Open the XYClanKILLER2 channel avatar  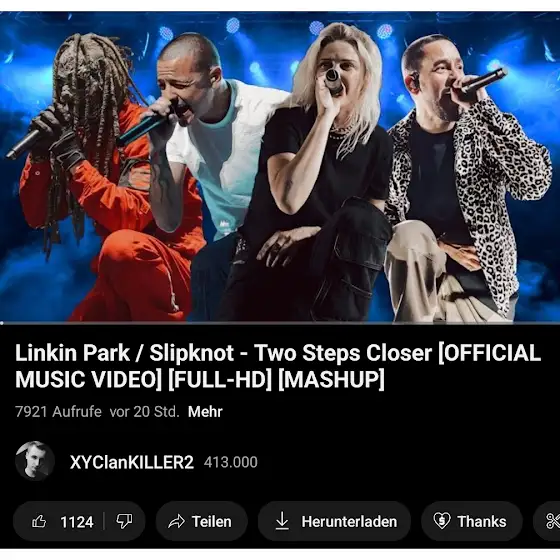pos(35,461)
